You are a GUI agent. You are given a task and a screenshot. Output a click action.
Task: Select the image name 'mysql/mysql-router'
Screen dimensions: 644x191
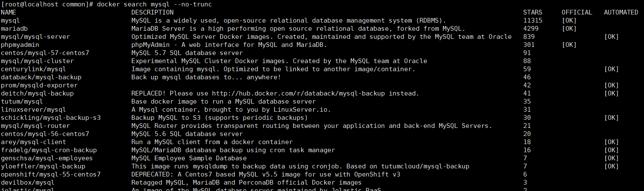click(x=35, y=126)
